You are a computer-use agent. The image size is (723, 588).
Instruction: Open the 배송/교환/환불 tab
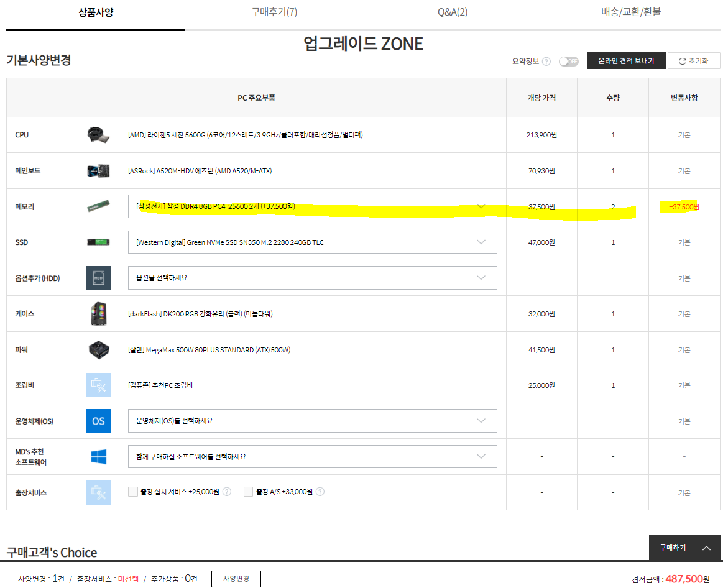click(x=630, y=12)
